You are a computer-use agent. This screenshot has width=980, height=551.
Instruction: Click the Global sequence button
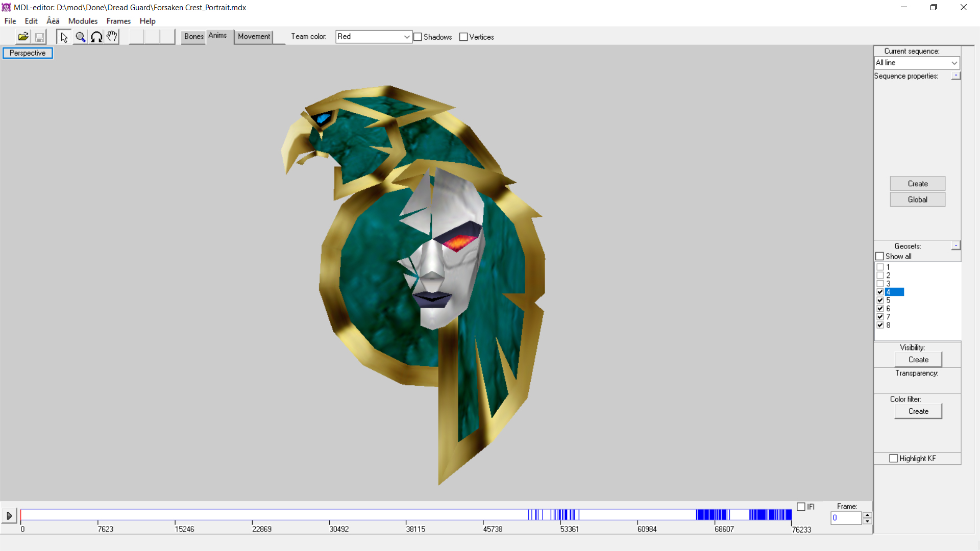[x=918, y=199]
